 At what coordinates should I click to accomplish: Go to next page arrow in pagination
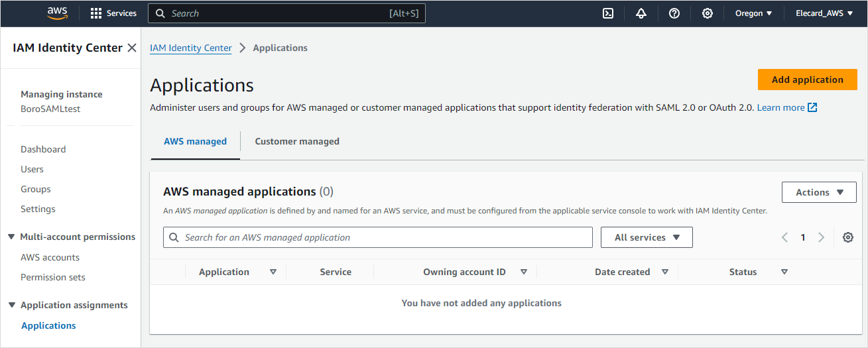(x=822, y=237)
